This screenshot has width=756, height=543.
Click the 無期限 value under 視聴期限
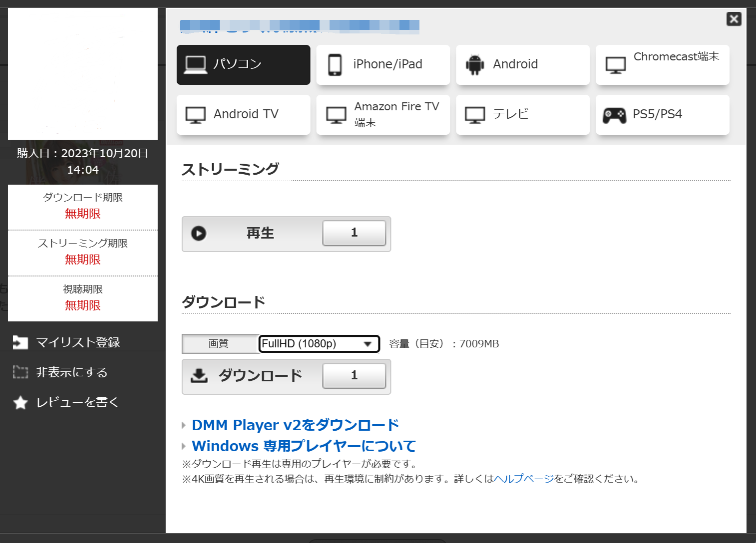(x=83, y=305)
